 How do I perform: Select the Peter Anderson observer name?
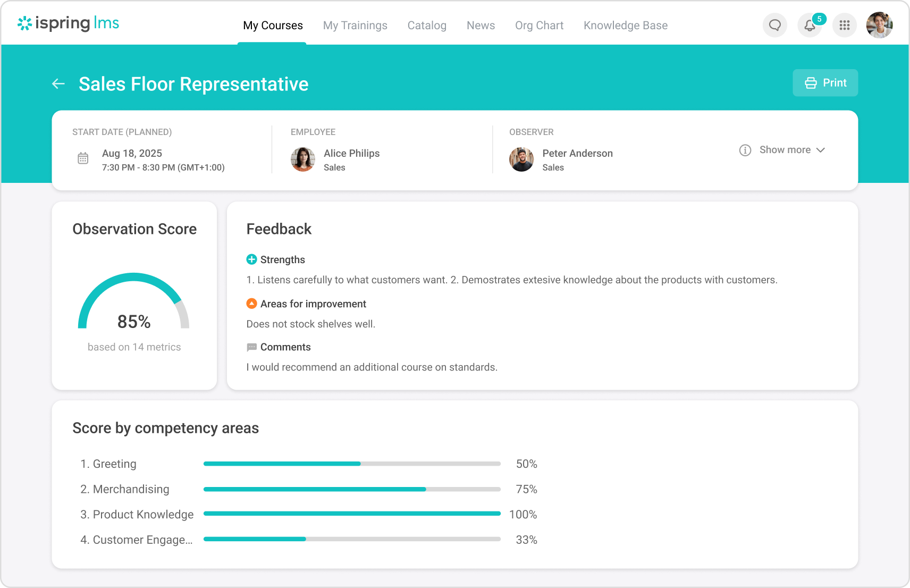point(577,153)
